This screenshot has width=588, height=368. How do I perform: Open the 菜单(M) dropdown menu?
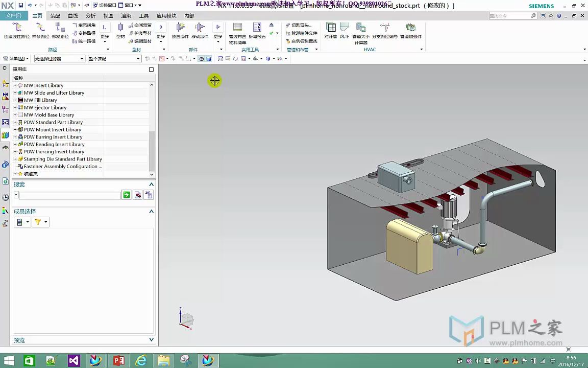[x=16, y=59]
